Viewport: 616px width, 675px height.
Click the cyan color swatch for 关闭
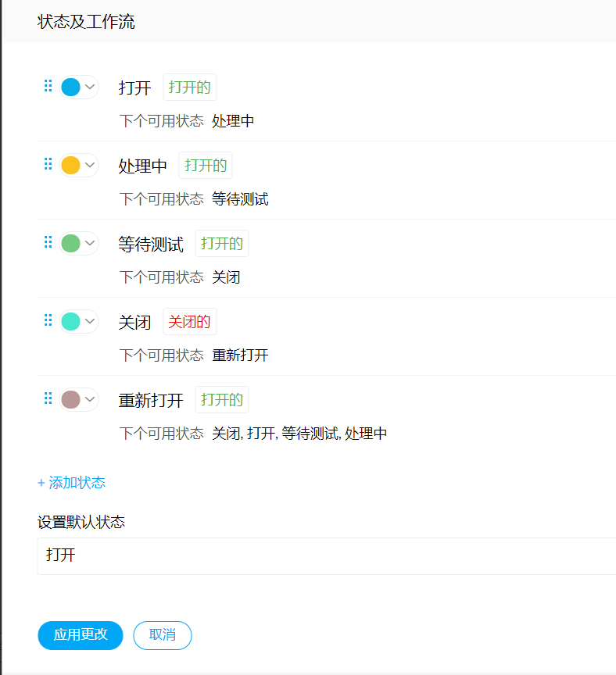pos(70,321)
